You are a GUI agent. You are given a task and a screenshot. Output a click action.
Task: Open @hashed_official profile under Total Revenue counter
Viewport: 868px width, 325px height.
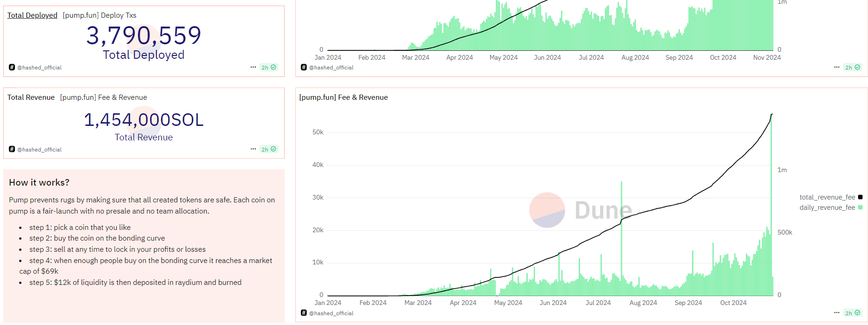[x=39, y=150]
